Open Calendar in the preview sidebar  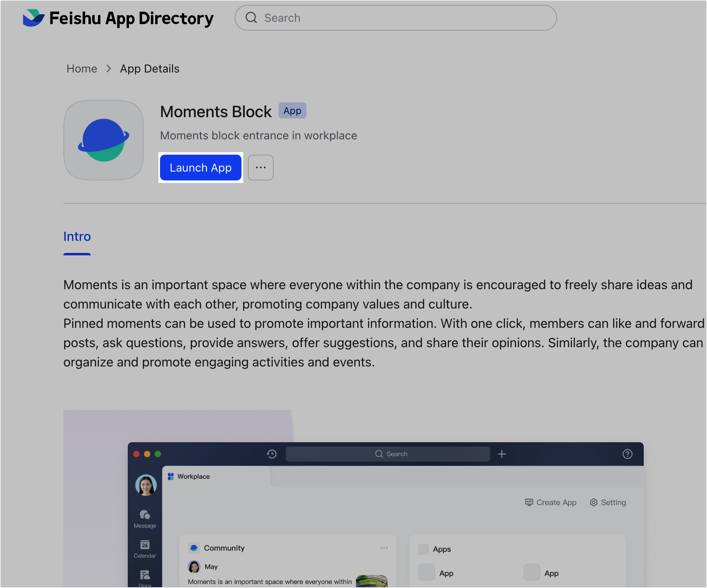(x=145, y=549)
